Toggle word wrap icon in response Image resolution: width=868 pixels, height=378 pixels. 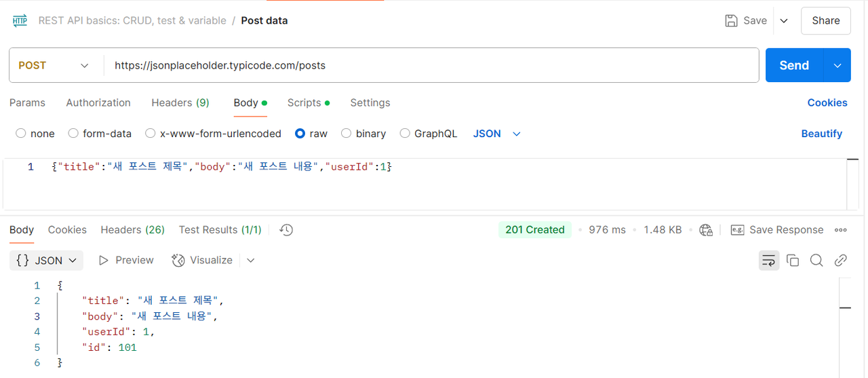pyautogui.click(x=769, y=260)
